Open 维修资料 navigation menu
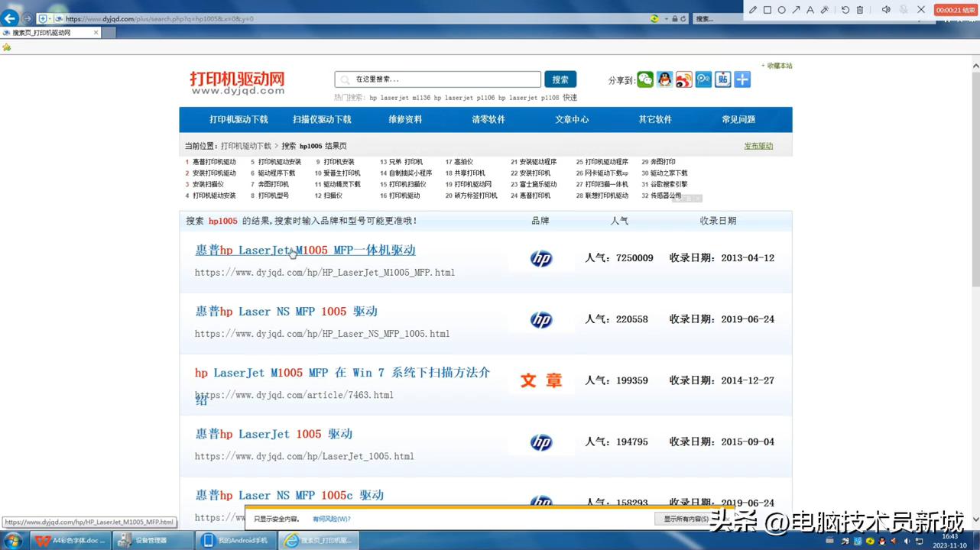980x550 pixels. [405, 119]
